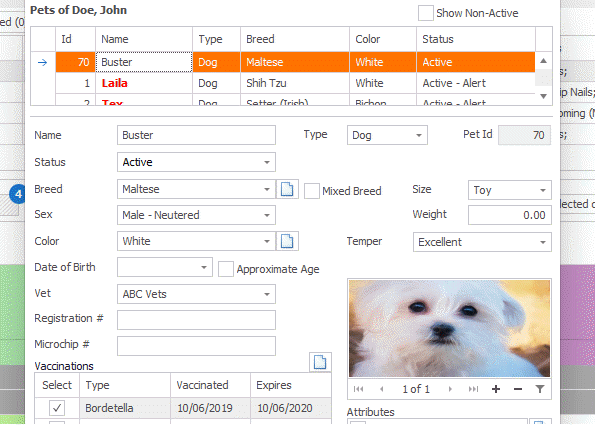
Task: Click the Bordetella vaccination type cell
Action: click(125, 408)
